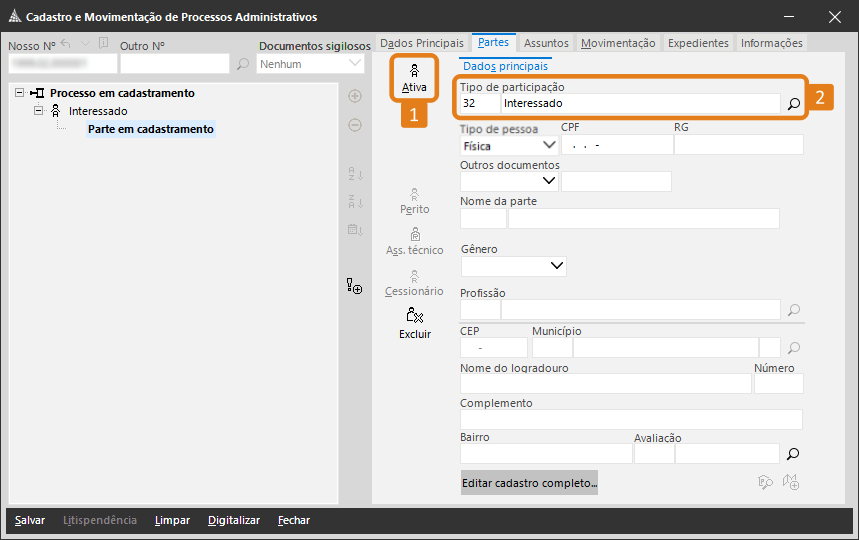Expand the Outros documentos dropdown
Screen dimensions: 859x540
click(548, 181)
